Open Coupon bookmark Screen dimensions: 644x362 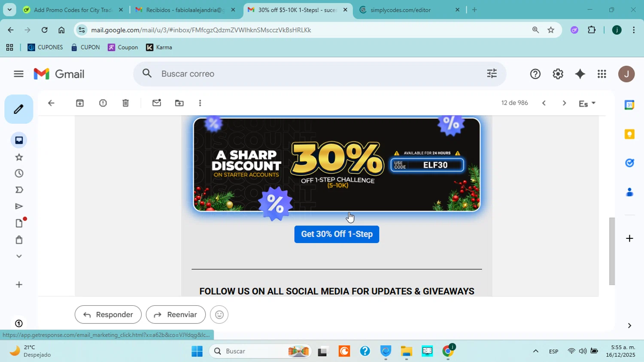pyautogui.click(x=123, y=47)
